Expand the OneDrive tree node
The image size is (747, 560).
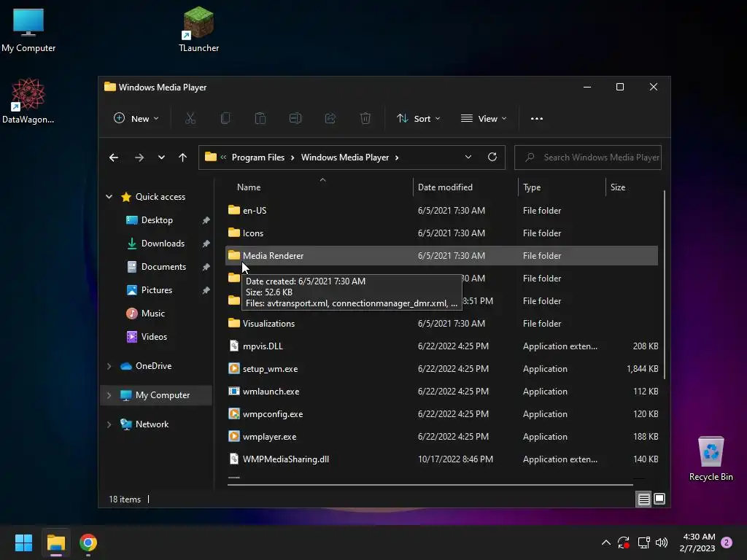109,366
